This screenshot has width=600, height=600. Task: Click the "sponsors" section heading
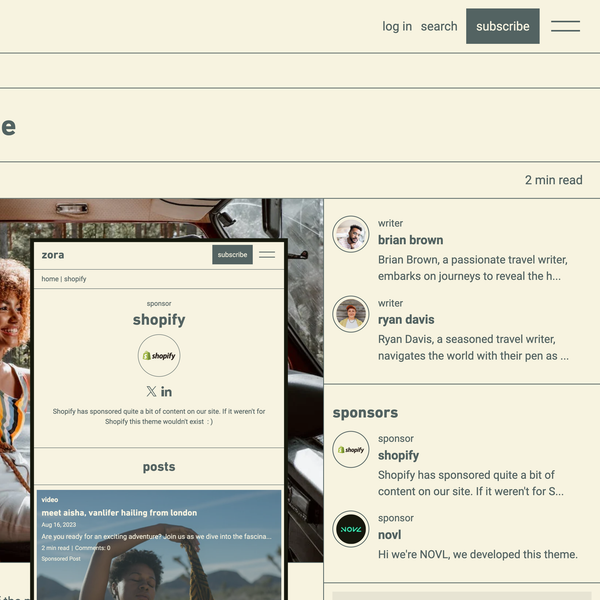[x=365, y=412]
